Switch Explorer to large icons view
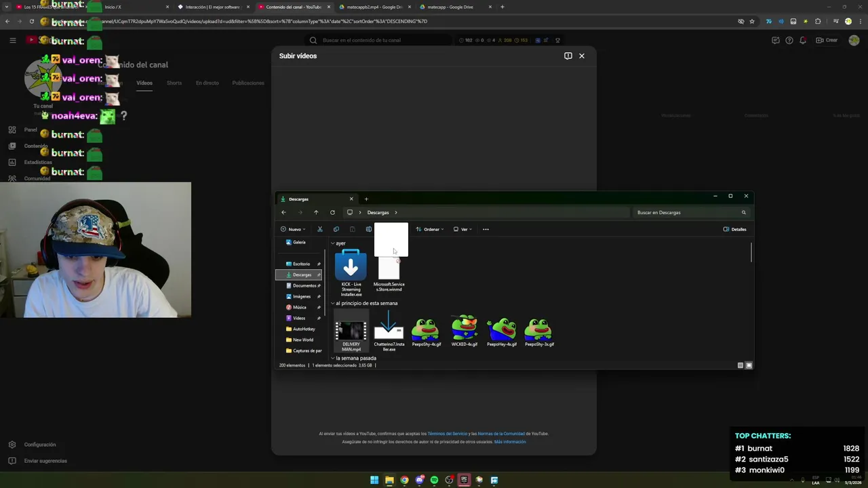 point(749,365)
